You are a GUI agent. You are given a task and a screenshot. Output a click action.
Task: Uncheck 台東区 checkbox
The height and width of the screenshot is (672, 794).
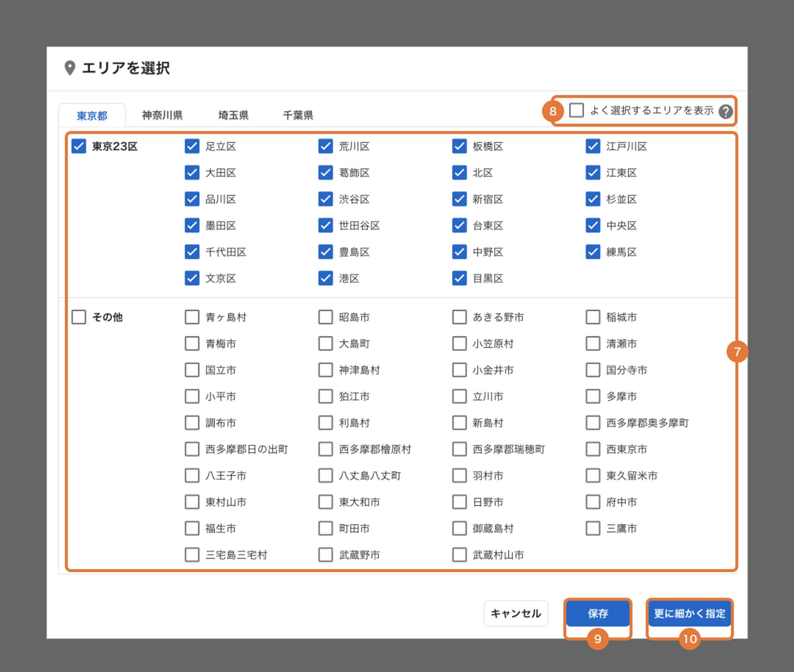click(x=459, y=225)
